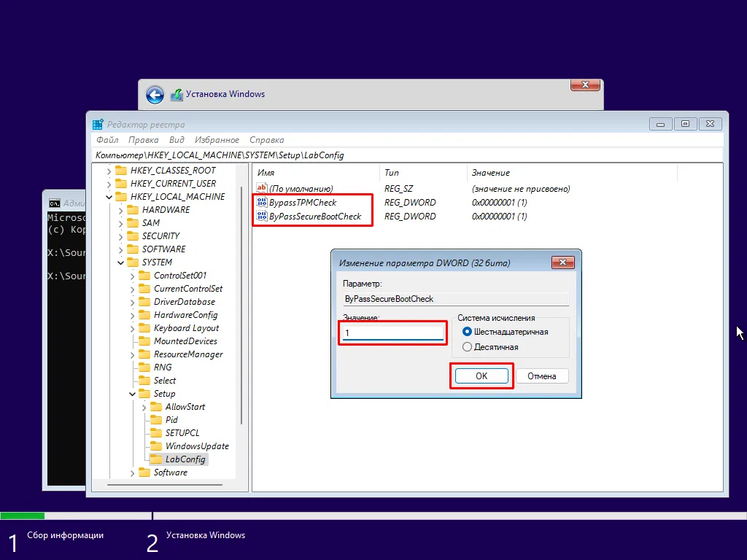Click the MountedDevices folder icon
This screenshot has height=560, width=747.
tap(144, 341)
